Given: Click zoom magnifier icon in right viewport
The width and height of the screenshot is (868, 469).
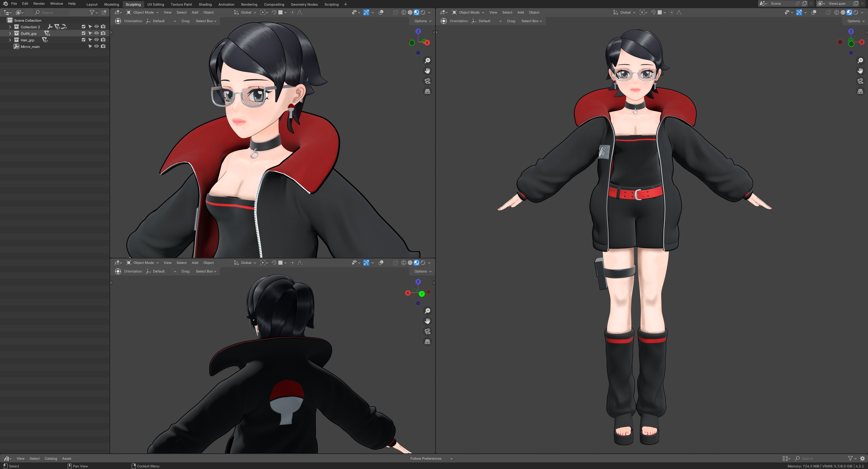Looking at the screenshot, I should click(860, 61).
